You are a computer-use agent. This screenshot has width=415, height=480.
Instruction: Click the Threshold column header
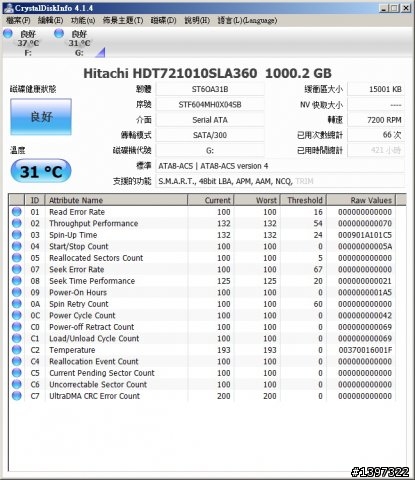click(303, 200)
